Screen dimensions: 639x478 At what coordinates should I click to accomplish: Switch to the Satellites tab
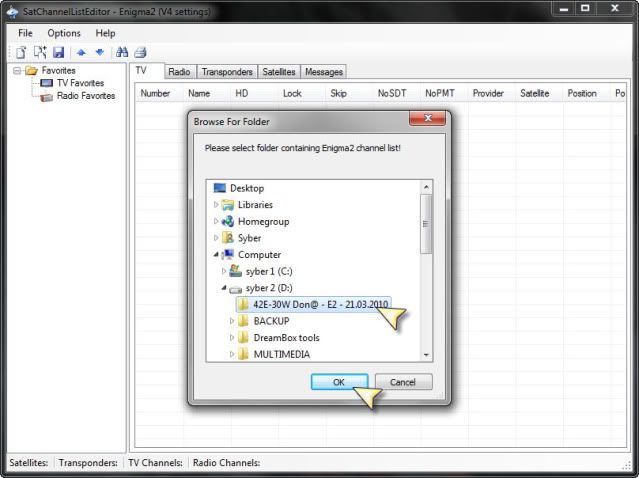tap(279, 72)
